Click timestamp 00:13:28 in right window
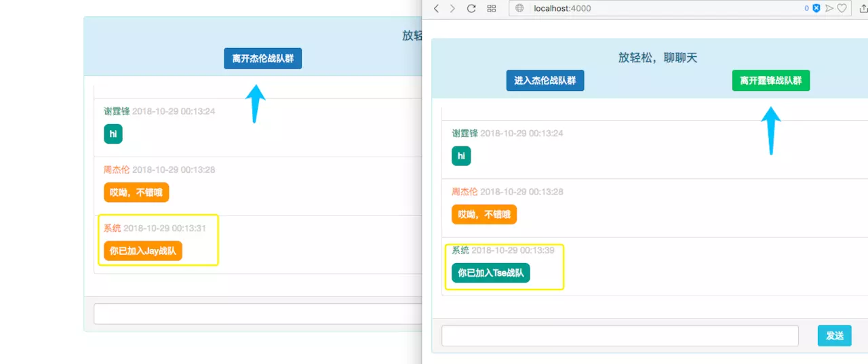 click(522, 191)
